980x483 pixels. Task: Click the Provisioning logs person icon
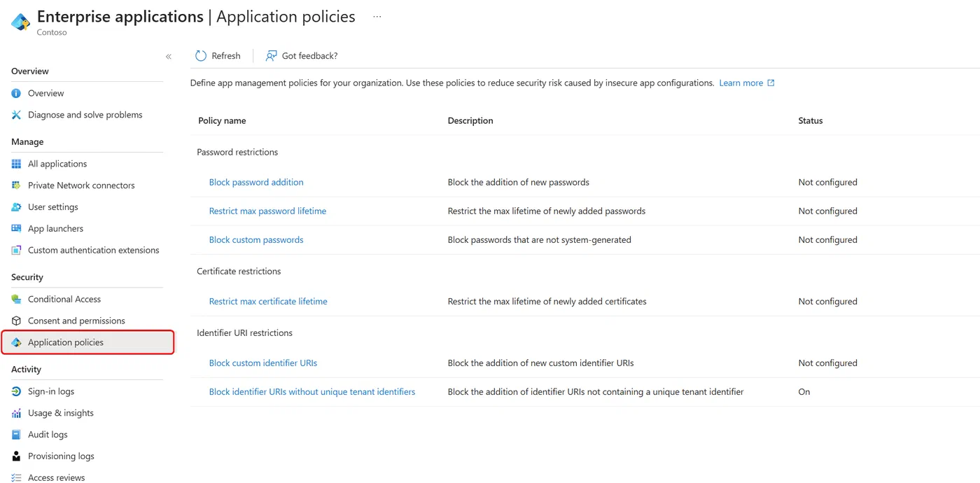[x=16, y=456]
